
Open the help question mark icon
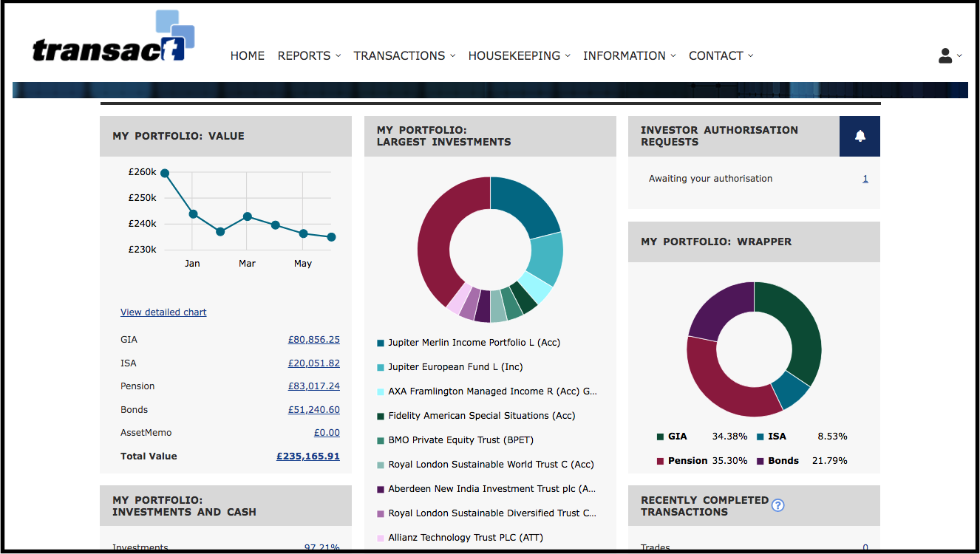pos(777,505)
